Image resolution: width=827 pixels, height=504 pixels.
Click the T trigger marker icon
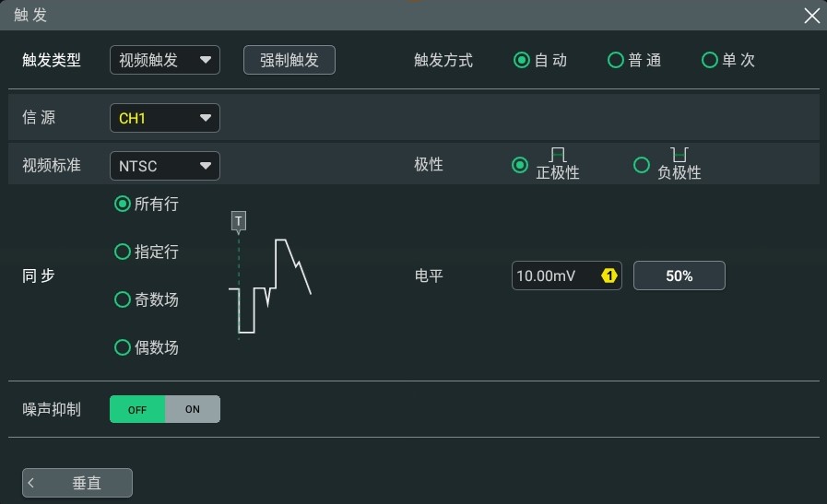[239, 221]
